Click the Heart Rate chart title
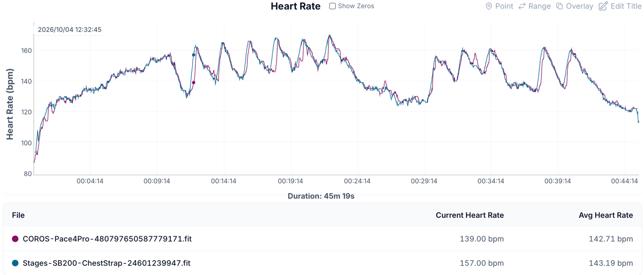The width and height of the screenshot is (644, 275). click(296, 6)
